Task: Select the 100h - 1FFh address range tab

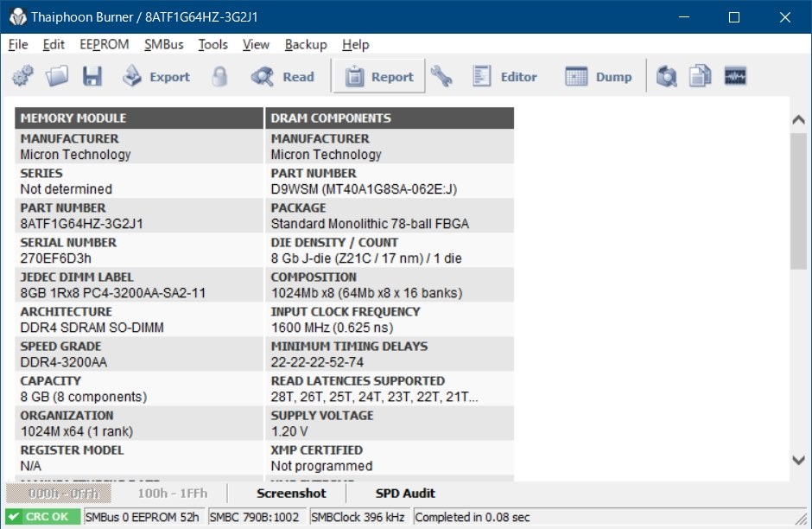Action: pyautogui.click(x=172, y=494)
